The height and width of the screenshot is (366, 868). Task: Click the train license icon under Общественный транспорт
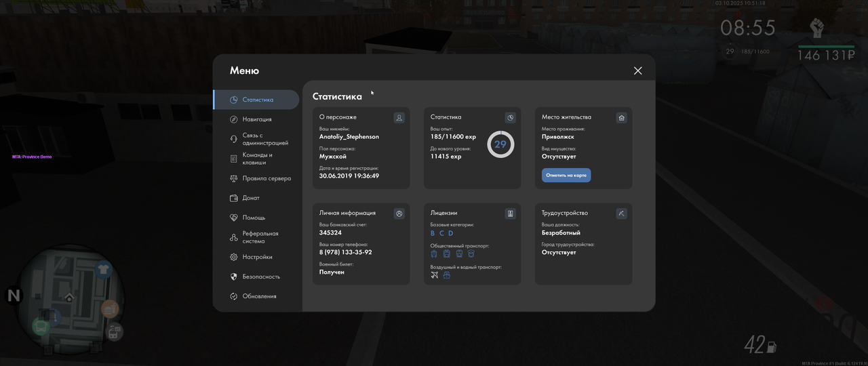tap(459, 254)
